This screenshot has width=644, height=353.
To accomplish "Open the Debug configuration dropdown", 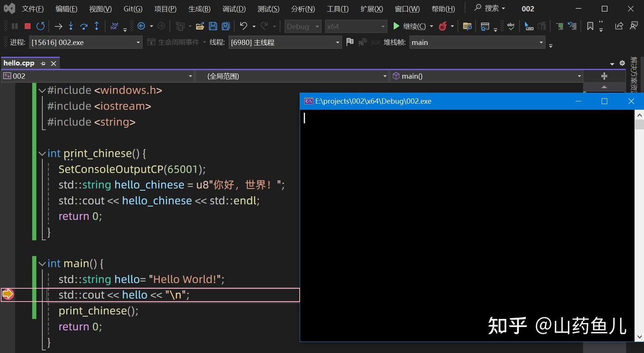I will [303, 26].
